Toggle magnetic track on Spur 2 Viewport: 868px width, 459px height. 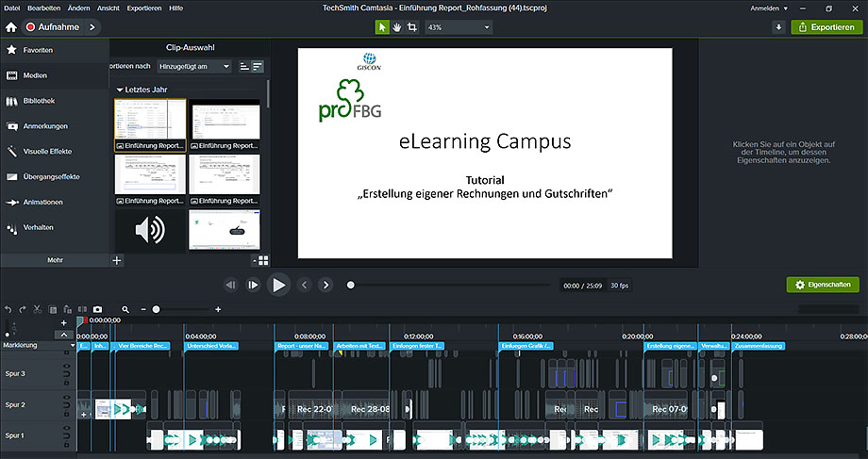[66, 405]
